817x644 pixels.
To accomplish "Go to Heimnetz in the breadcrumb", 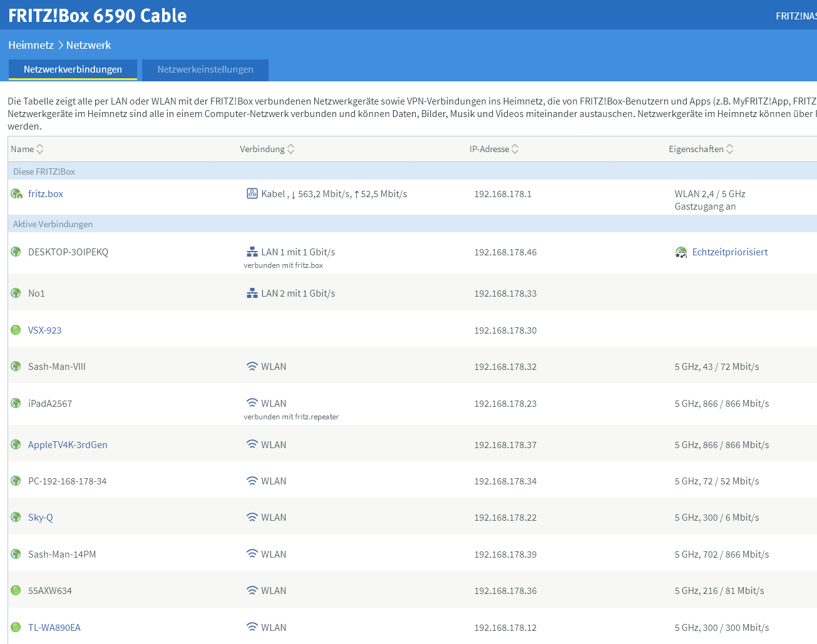I will point(31,45).
